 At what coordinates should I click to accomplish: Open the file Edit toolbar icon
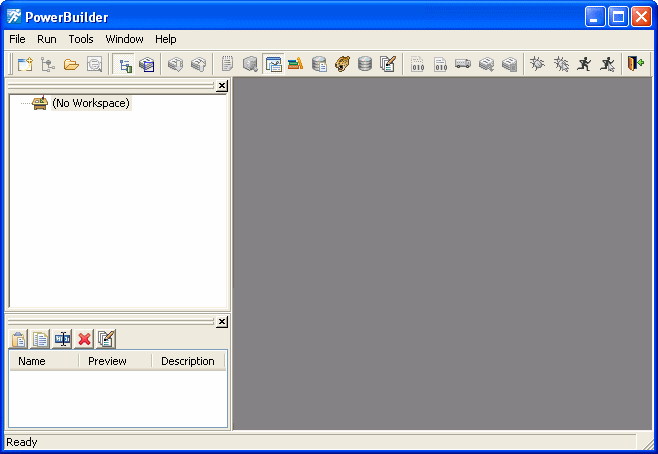click(388, 64)
